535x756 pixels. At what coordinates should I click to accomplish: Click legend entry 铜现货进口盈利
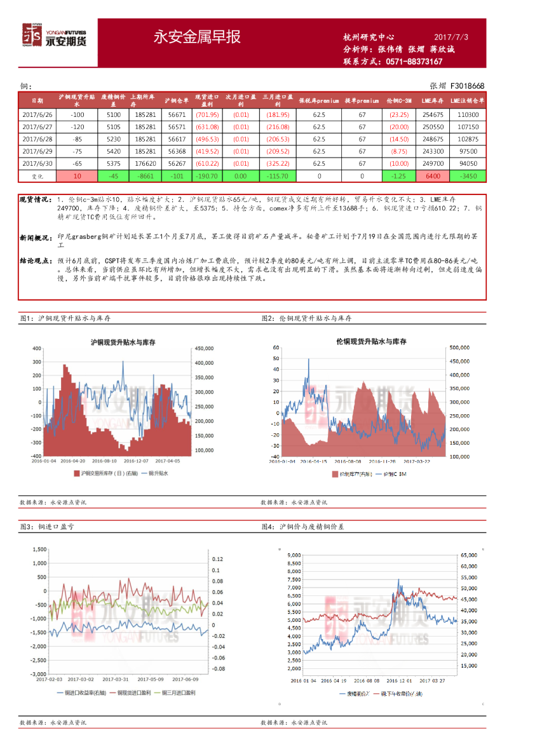[x=130, y=693]
